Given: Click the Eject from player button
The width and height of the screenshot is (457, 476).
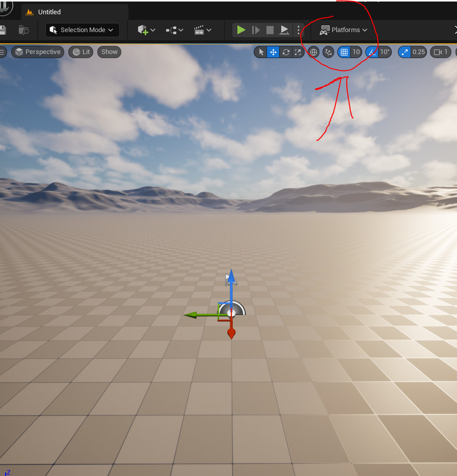Looking at the screenshot, I should click(x=284, y=30).
